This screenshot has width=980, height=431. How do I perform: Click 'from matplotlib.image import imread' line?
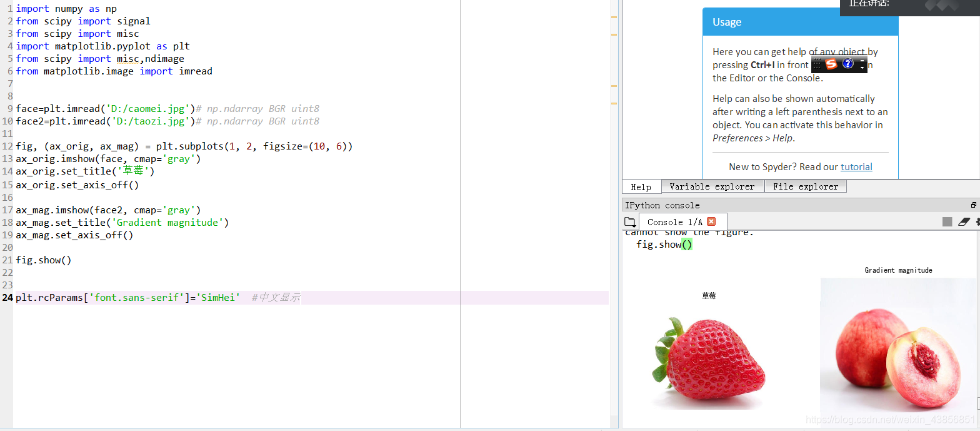[x=114, y=71]
